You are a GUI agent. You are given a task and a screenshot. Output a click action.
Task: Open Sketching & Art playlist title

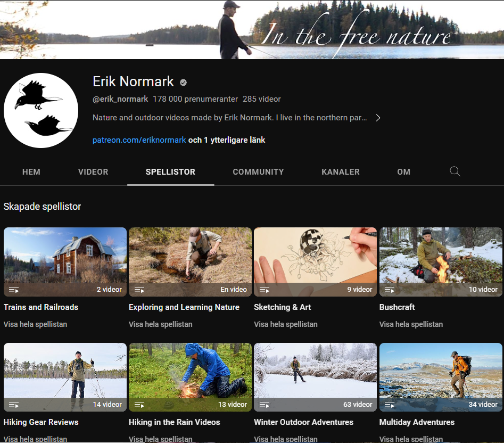click(x=282, y=307)
